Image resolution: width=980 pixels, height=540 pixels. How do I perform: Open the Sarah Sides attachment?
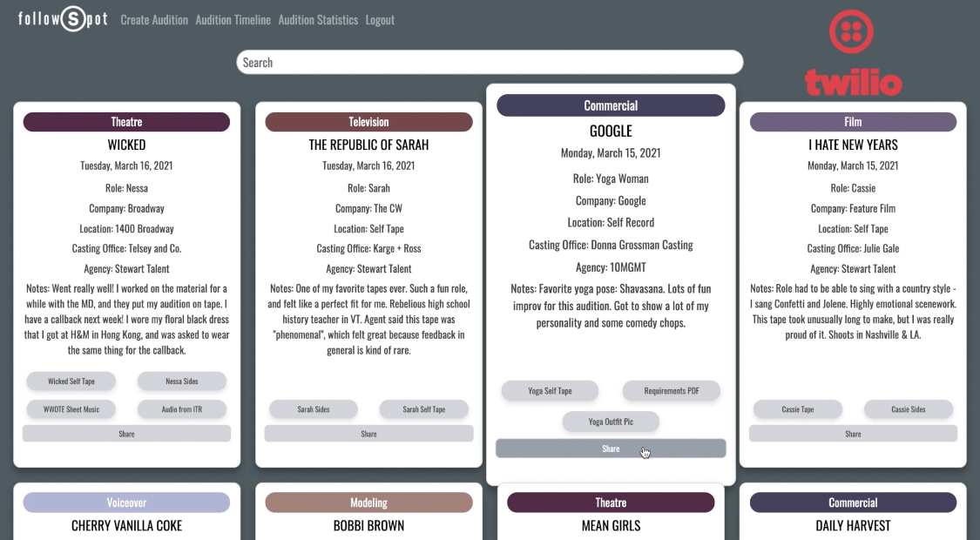point(313,409)
